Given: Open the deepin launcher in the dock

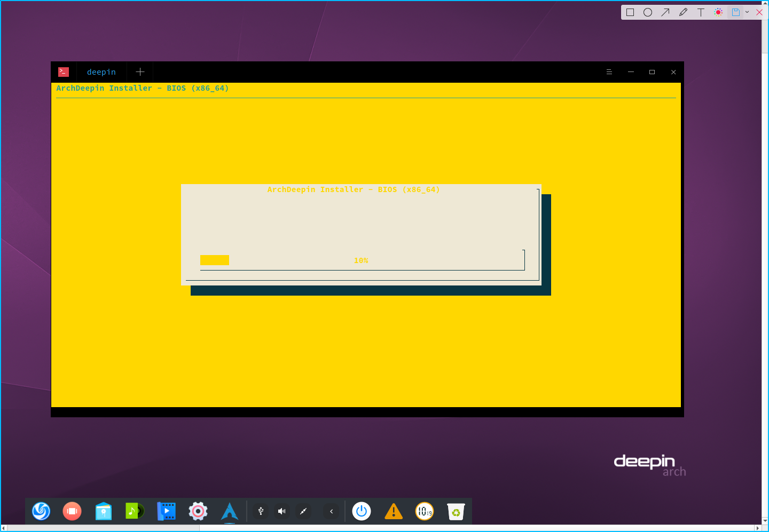Looking at the screenshot, I should pos(41,511).
